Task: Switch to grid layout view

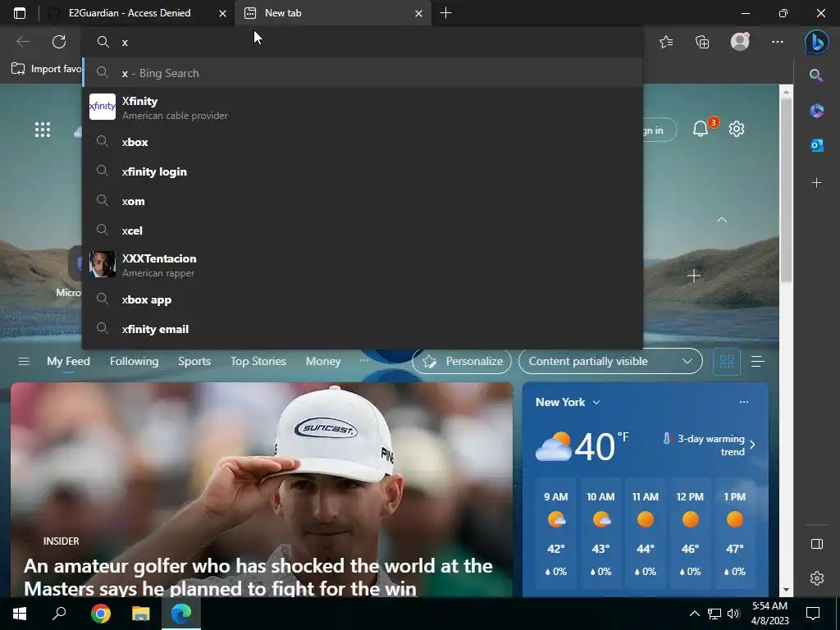Action: pos(727,362)
